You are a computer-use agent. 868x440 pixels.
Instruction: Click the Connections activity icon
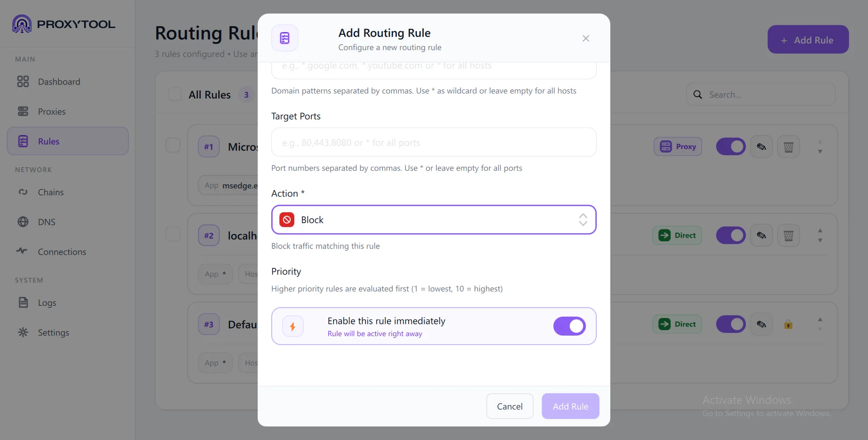coord(22,251)
